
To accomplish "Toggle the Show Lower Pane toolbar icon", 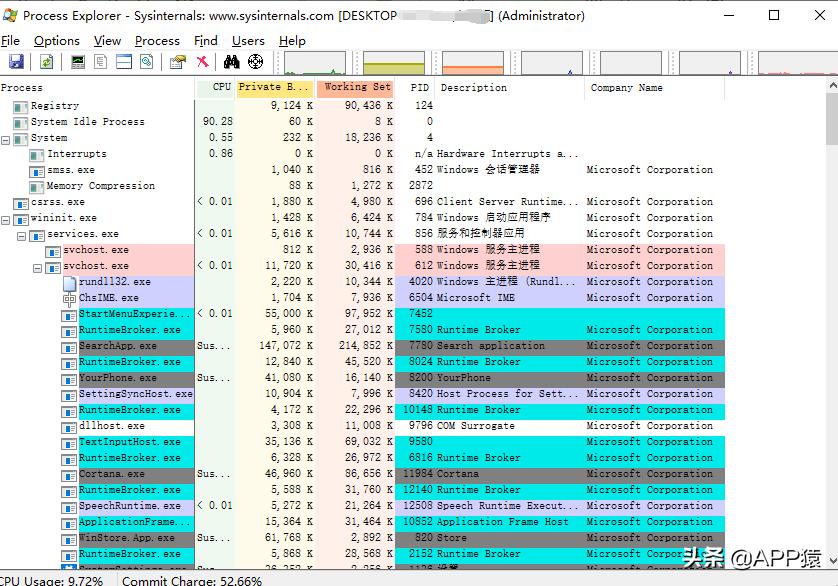I will (x=124, y=62).
